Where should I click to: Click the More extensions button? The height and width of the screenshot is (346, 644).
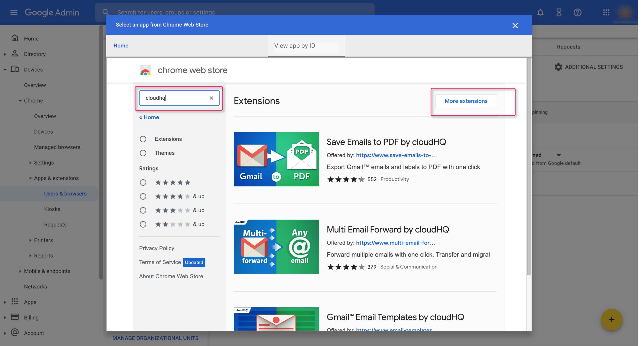point(466,101)
